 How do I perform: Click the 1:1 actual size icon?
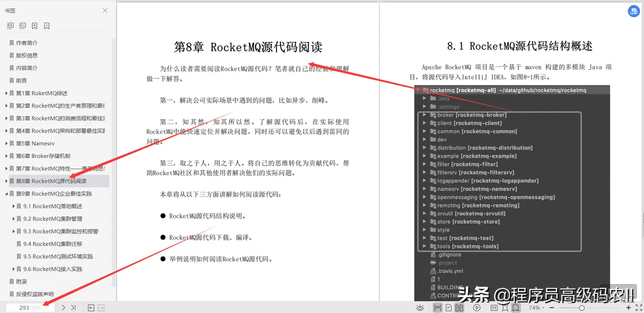coord(494,307)
